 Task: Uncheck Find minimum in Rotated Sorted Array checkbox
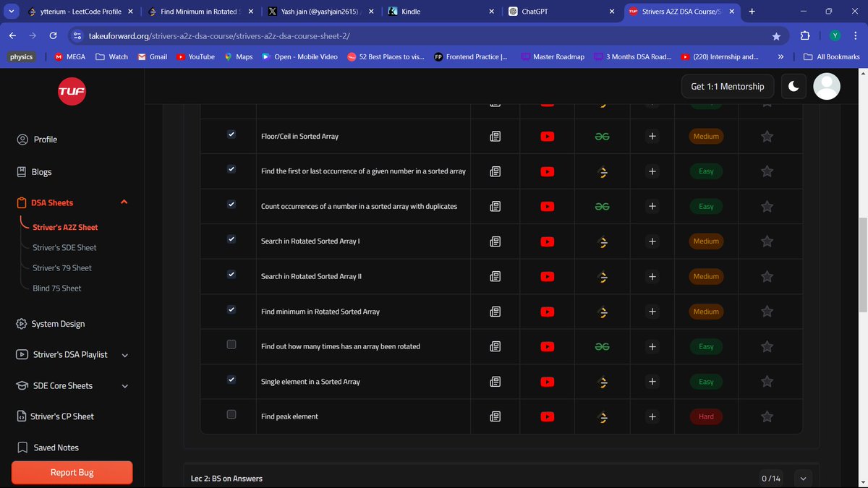click(231, 309)
